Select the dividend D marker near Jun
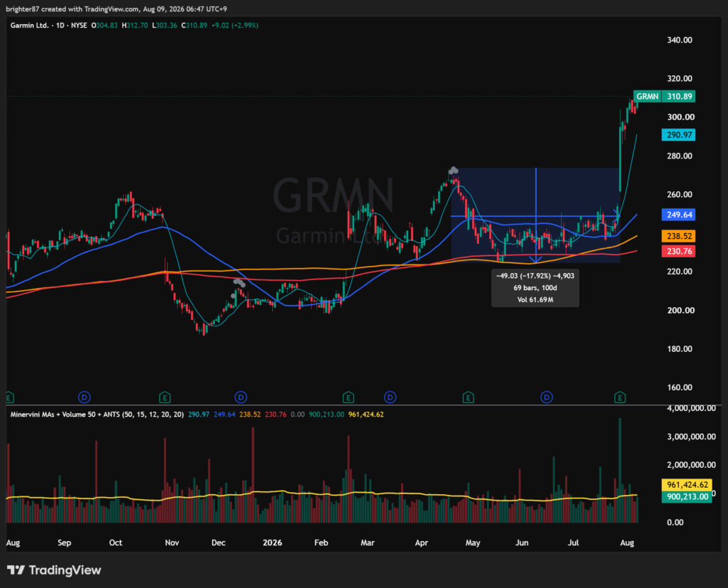Image resolution: width=728 pixels, height=588 pixels. coord(547,397)
